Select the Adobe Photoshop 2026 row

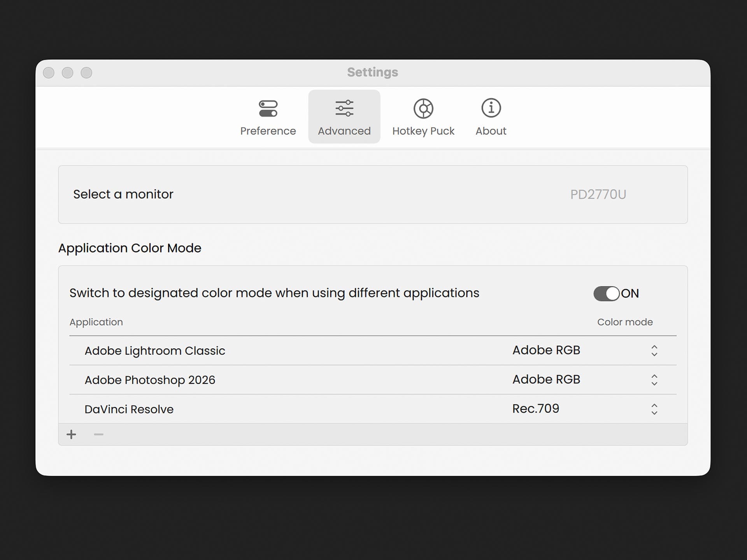150,380
